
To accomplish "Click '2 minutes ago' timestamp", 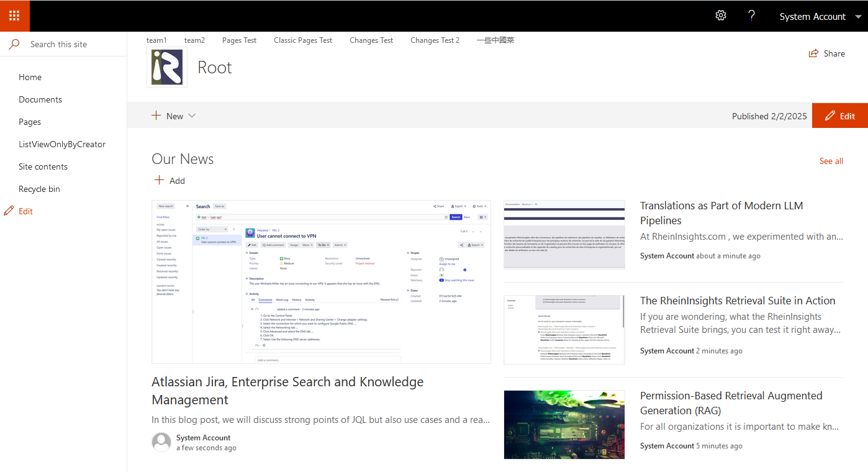I will [719, 351].
